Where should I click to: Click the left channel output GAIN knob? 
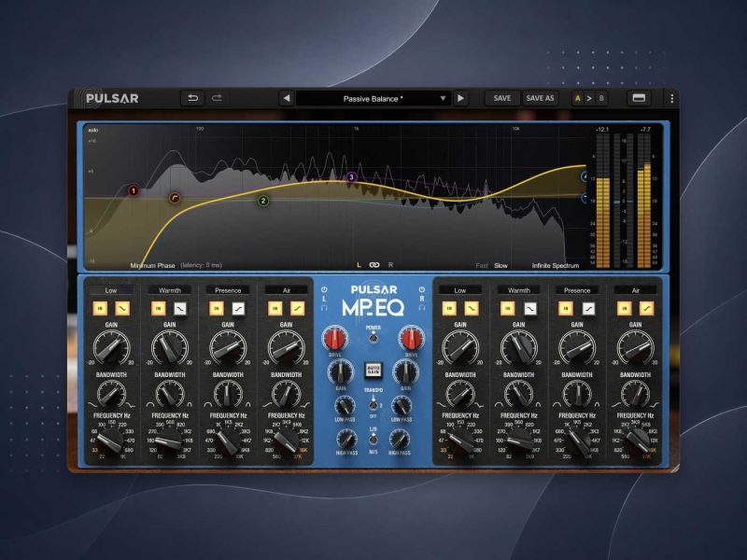click(x=341, y=371)
